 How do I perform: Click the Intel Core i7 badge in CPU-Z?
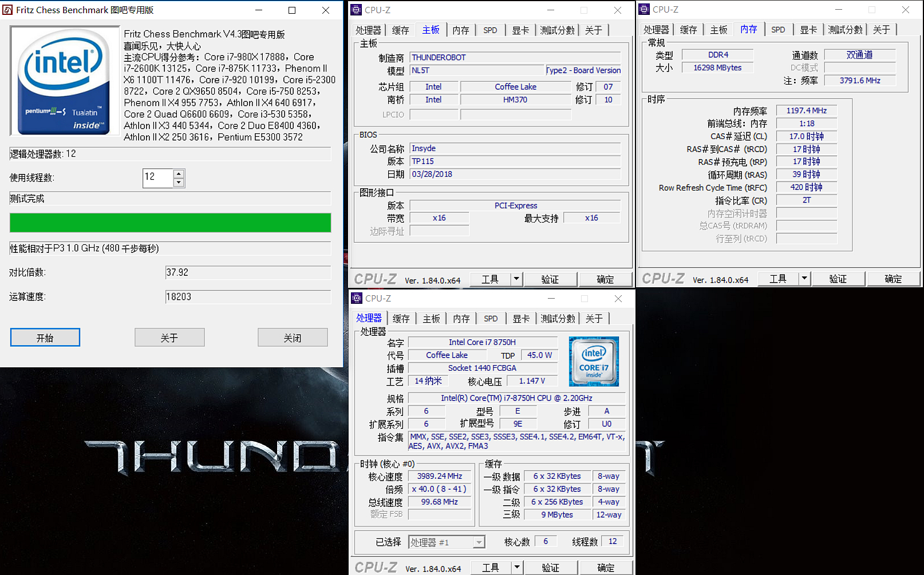tap(594, 361)
